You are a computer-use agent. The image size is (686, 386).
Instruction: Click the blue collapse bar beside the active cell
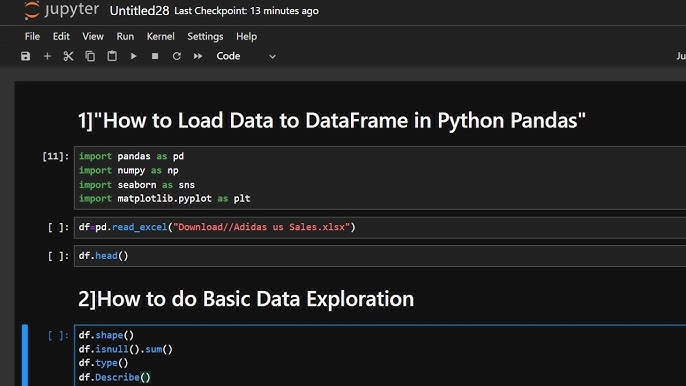point(25,355)
